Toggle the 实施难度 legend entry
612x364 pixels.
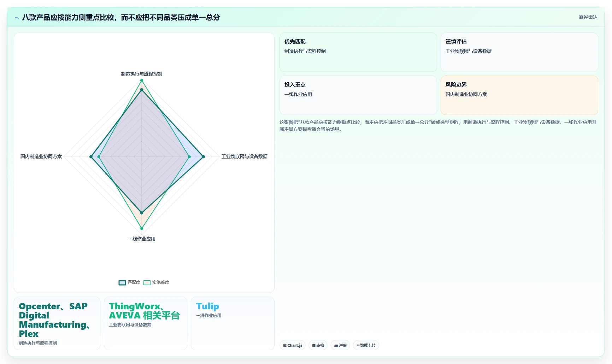157,282
